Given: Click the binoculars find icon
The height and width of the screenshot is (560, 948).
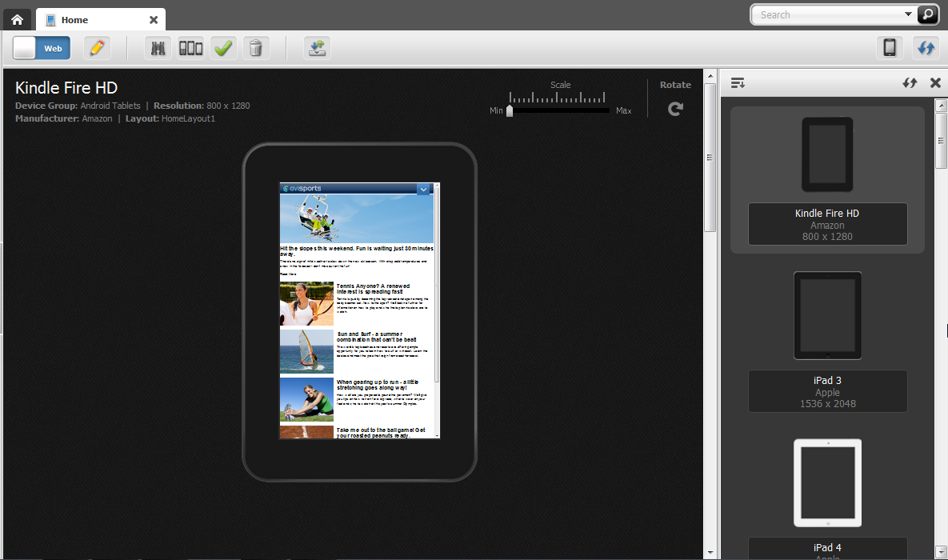Looking at the screenshot, I should tap(158, 48).
